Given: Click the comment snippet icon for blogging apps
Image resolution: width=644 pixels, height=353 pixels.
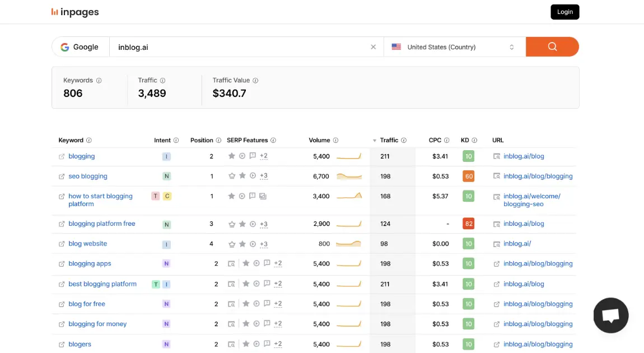Looking at the screenshot, I should 266,263.
